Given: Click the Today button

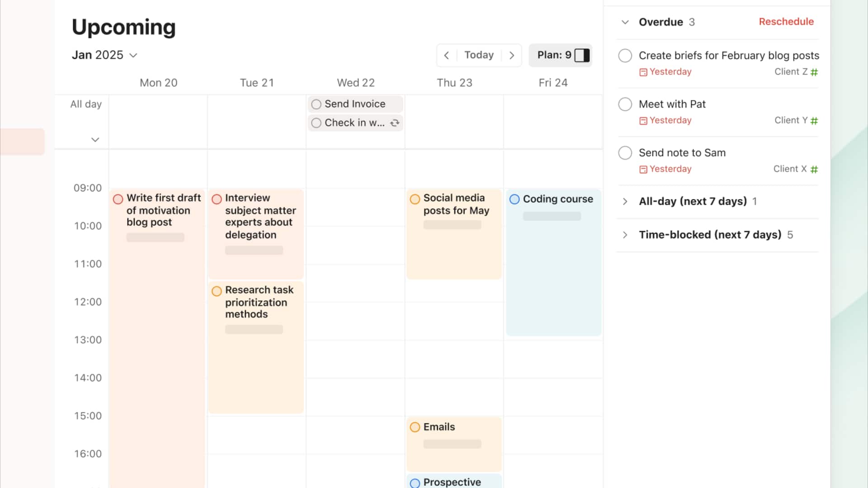Looking at the screenshot, I should [x=479, y=55].
